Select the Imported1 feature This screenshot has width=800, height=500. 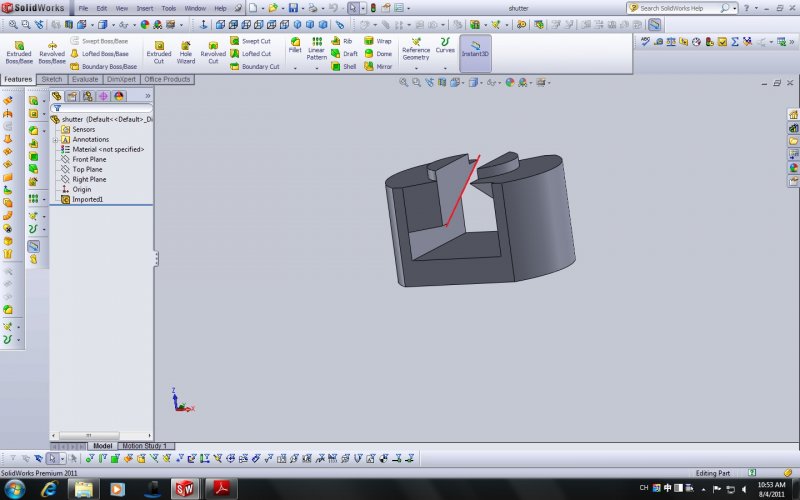pos(87,199)
